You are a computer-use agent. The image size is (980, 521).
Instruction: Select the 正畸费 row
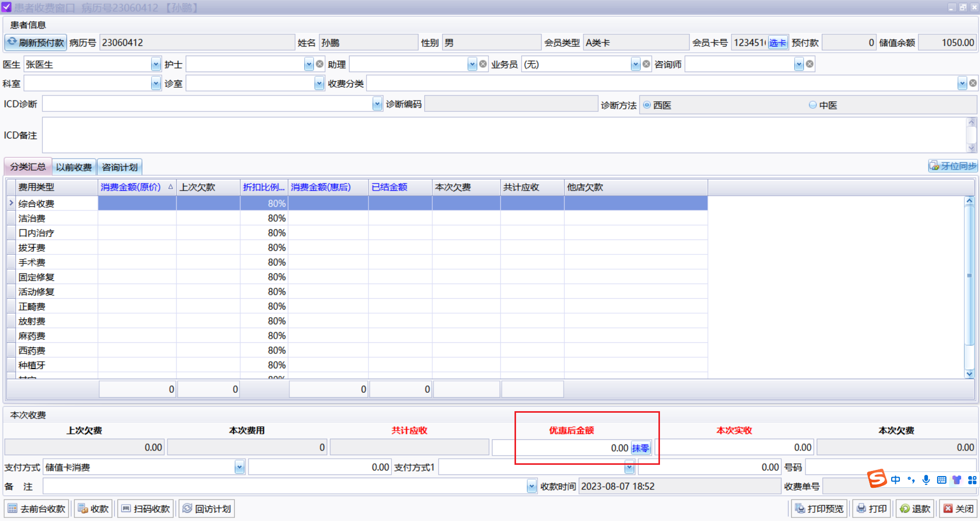coord(357,306)
